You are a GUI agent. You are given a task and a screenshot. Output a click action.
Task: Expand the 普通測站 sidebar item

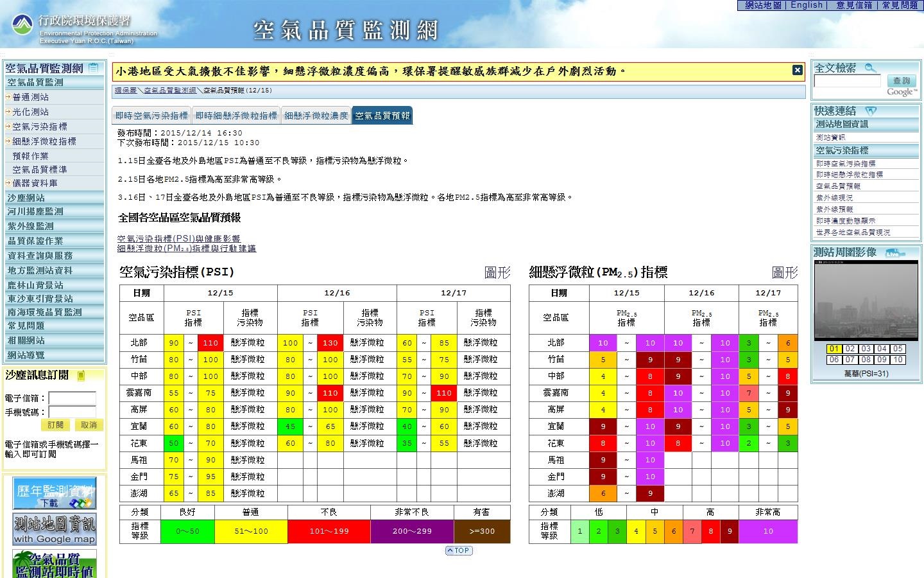point(30,97)
